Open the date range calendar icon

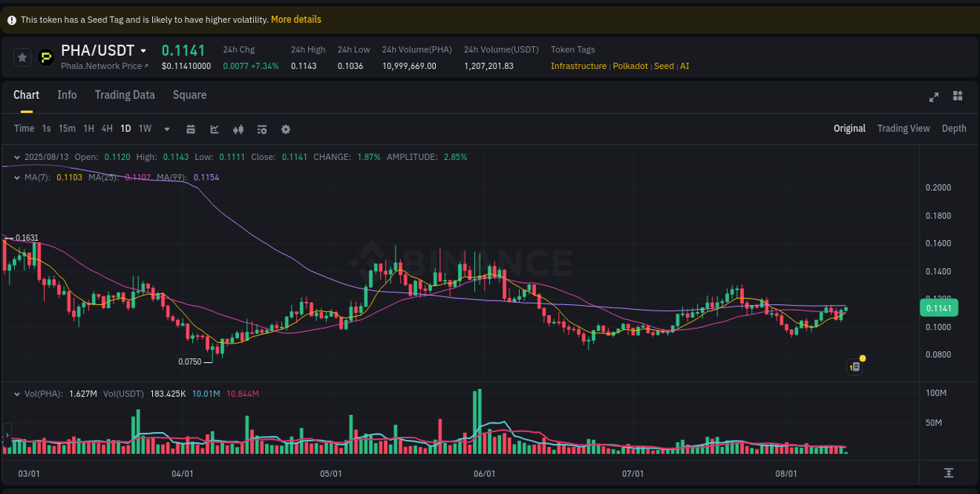pyautogui.click(x=191, y=129)
